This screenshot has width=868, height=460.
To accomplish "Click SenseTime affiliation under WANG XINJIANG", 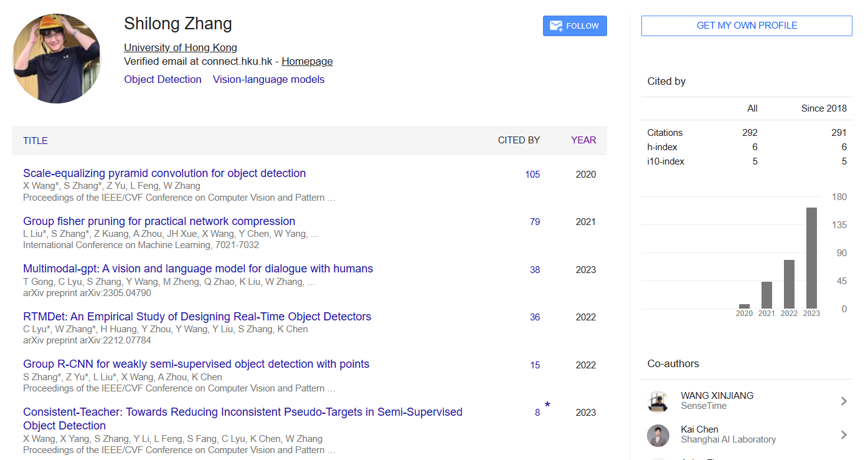I will (704, 406).
